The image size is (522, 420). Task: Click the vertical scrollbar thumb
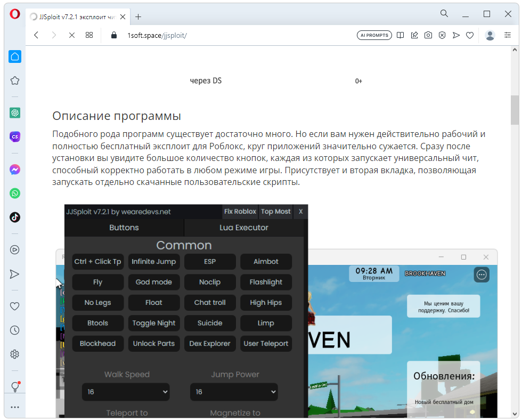(x=515, y=110)
